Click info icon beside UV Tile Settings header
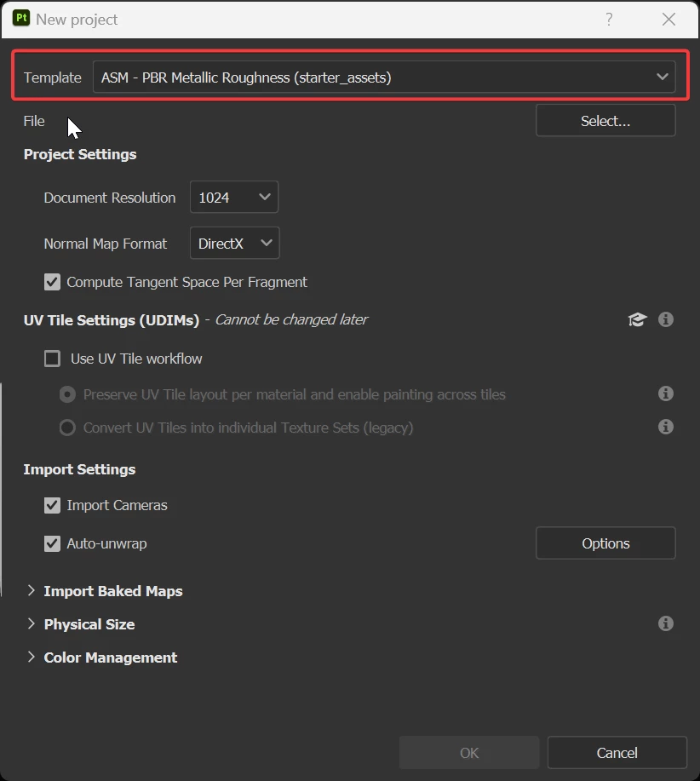The width and height of the screenshot is (700, 781). click(666, 319)
